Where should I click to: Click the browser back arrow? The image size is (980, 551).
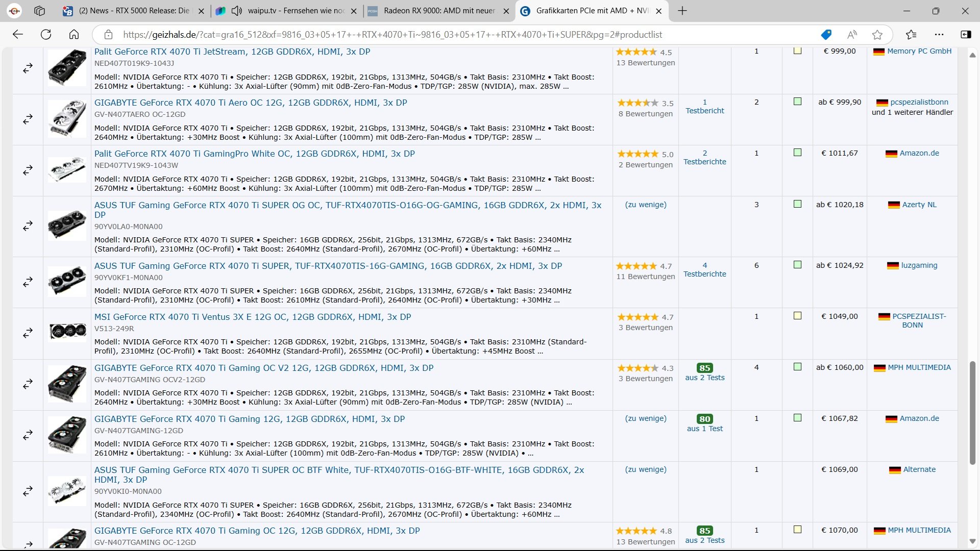coord(18,35)
